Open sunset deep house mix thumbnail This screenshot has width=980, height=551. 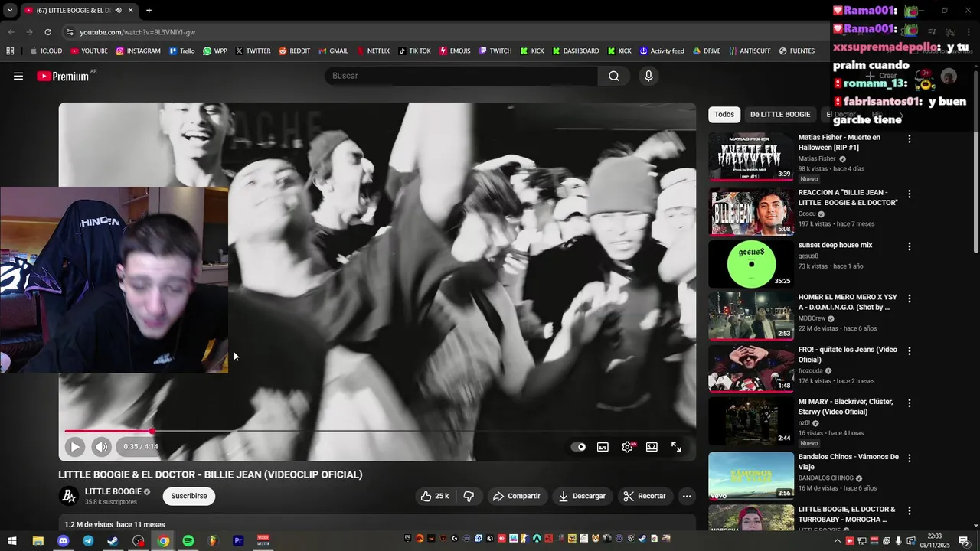click(751, 264)
